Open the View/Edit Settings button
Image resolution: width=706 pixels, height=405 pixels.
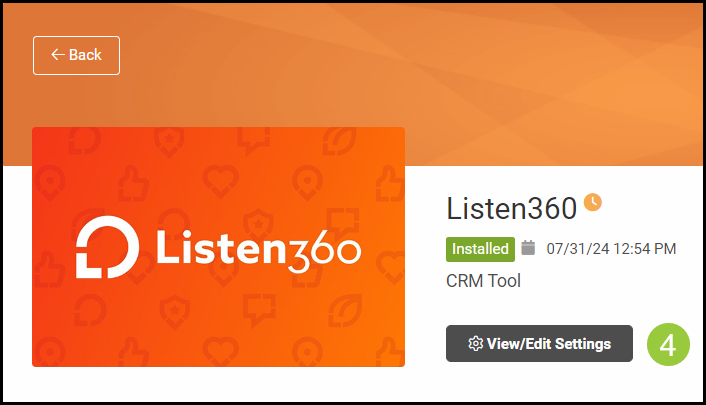539,344
